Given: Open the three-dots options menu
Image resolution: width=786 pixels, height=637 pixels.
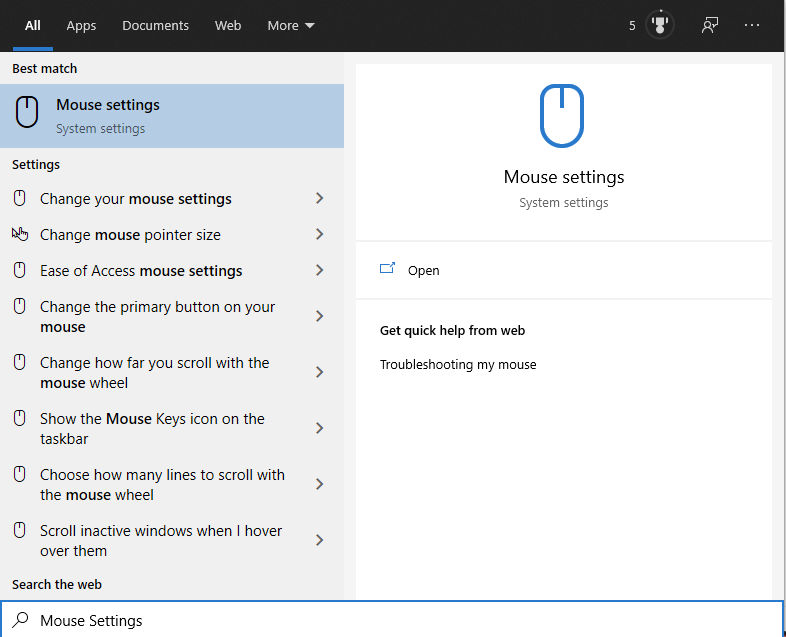Looking at the screenshot, I should [753, 25].
